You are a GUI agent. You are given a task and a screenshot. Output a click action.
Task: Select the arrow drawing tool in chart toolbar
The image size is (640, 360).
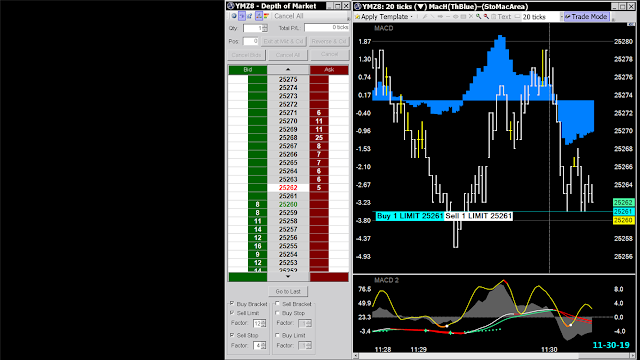(x=440, y=17)
